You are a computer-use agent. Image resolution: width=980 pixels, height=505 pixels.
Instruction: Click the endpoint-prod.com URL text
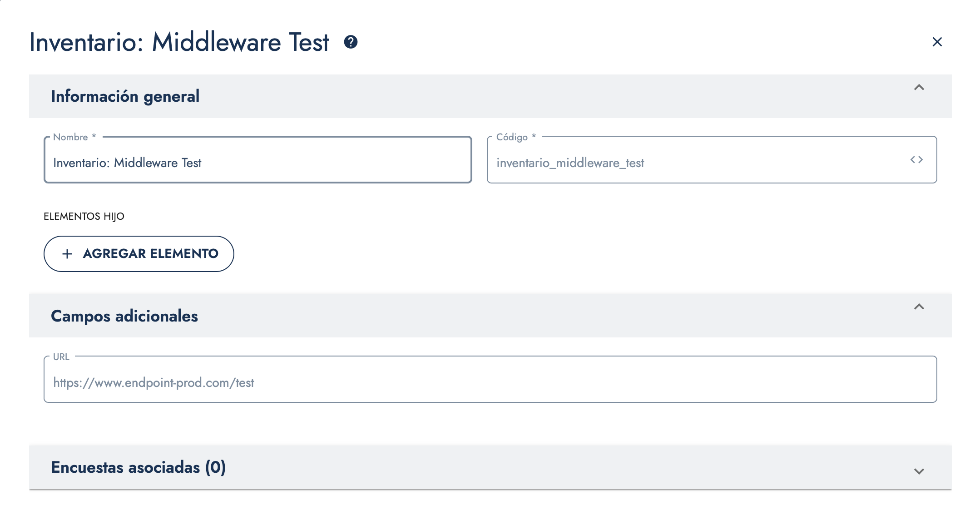point(153,383)
